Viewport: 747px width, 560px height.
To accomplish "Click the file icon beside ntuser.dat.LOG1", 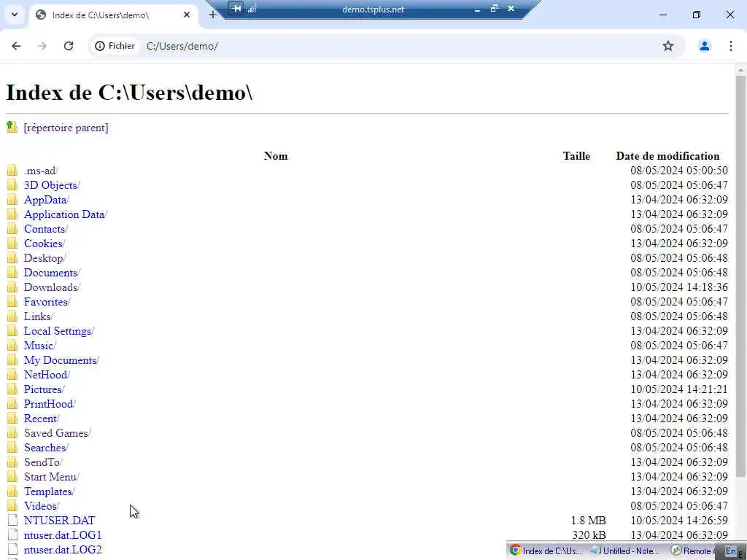I will click(13, 535).
